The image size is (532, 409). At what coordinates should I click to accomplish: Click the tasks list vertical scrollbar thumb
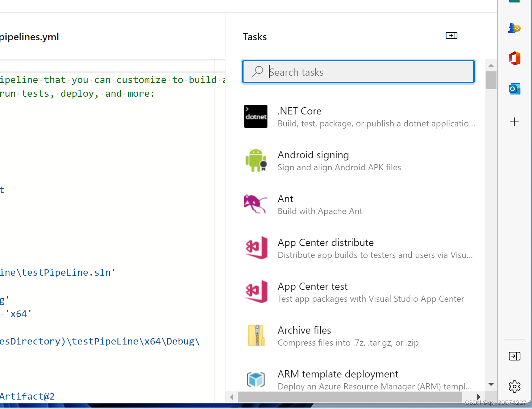(x=491, y=80)
